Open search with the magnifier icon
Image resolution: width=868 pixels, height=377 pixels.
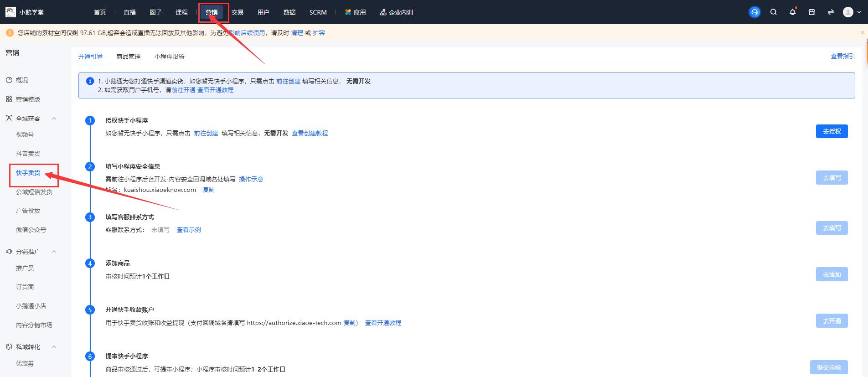click(x=774, y=12)
